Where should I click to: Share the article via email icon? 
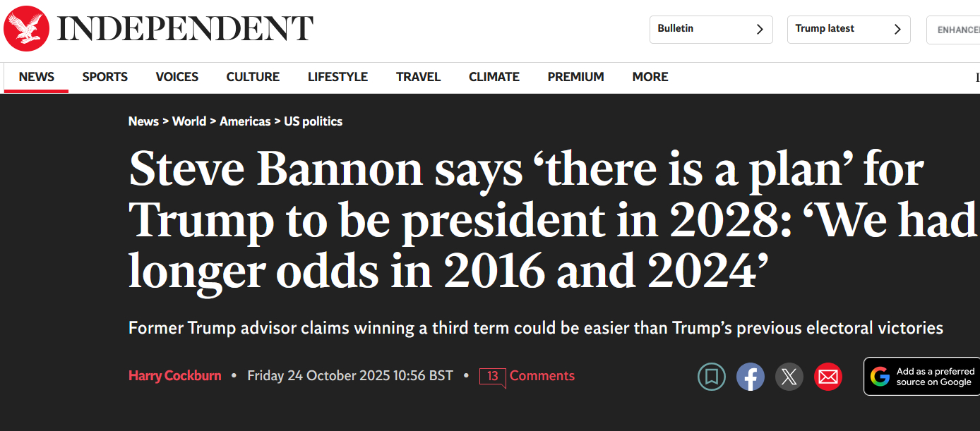click(828, 377)
